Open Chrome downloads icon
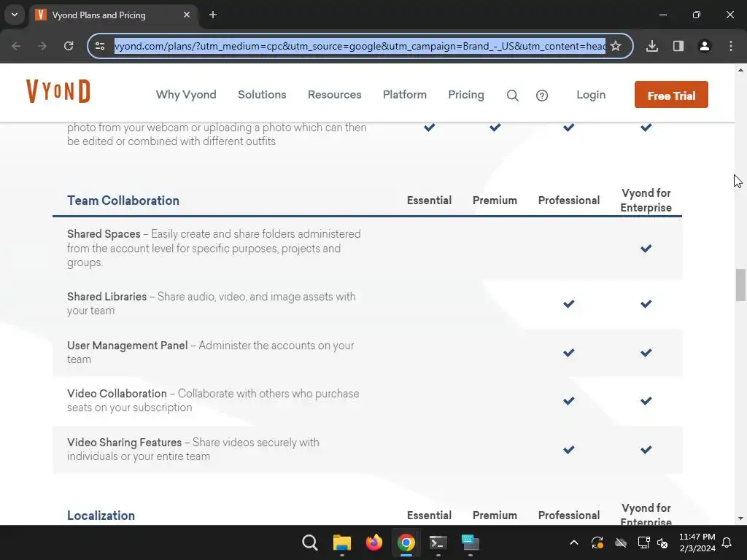The height and width of the screenshot is (560, 747). (x=652, y=46)
